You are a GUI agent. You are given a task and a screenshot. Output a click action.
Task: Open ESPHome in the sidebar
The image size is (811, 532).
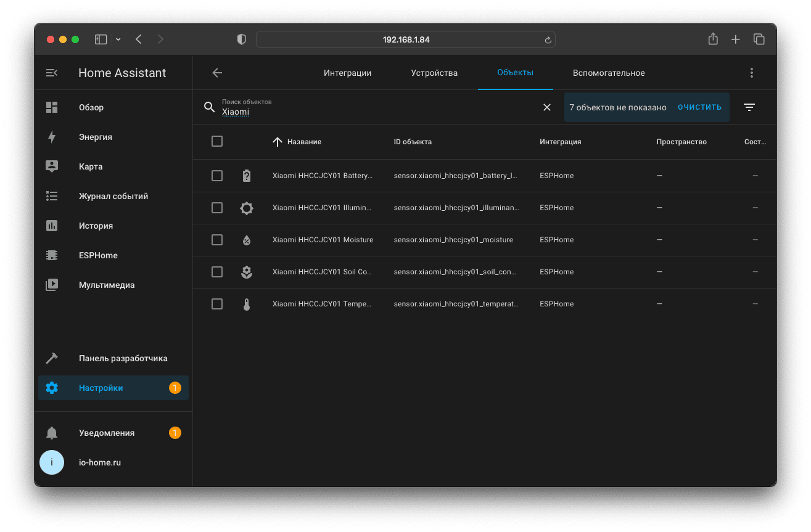click(98, 255)
